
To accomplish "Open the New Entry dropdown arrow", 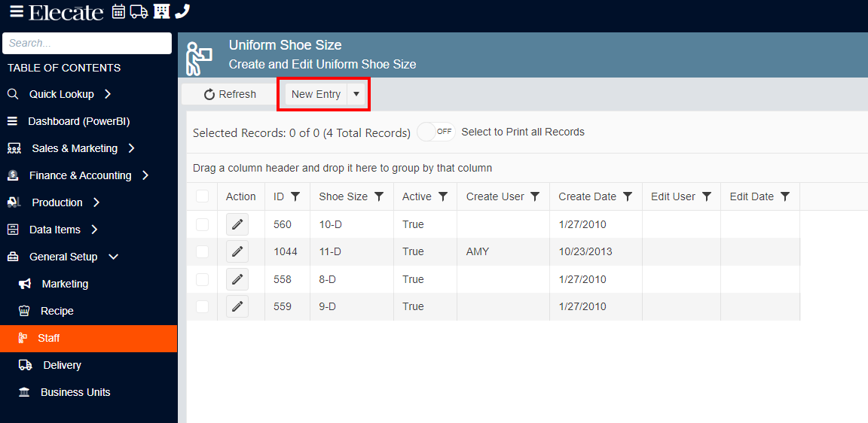I will (356, 94).
